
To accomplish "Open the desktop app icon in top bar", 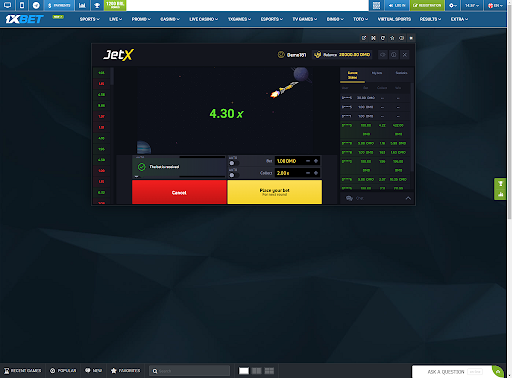I will (7, 5).
